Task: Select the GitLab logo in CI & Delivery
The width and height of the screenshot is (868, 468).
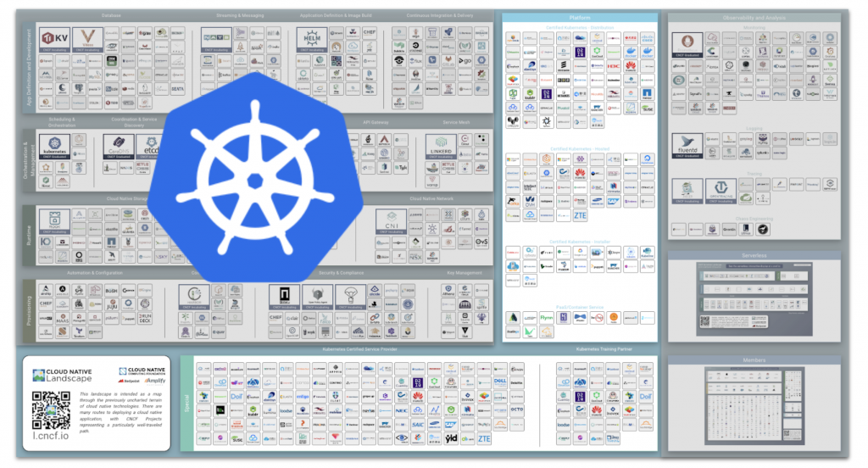Action: point(448,60)
